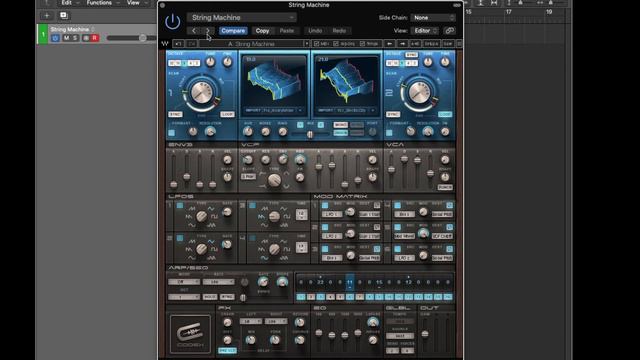Toggle oscillator 1 Formant switch
Viewport: 640px width, 360px height.
click(171, 133)
